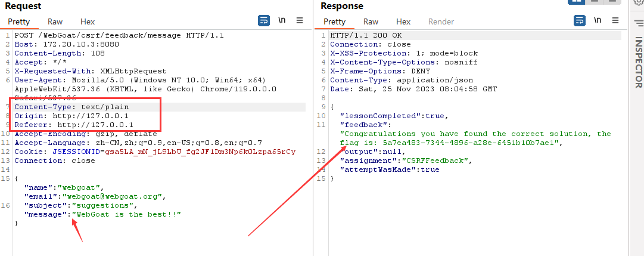The height and width of the screenshot is (256, 644).
Task: Click the "email":"webgoat@webgoat.org" JSON field
Action: pyautogui.click(x=95, y=197)
